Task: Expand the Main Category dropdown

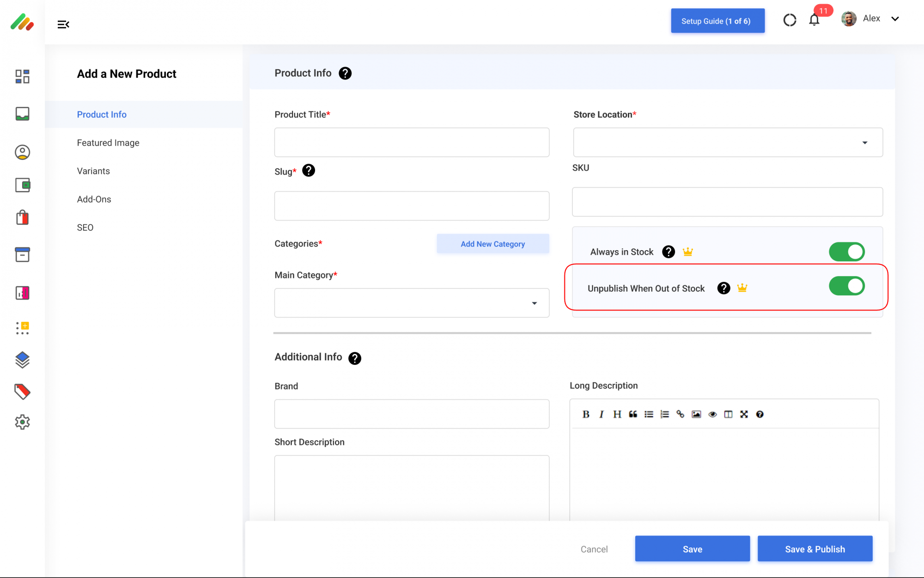Action: click(x=411, y=303)
